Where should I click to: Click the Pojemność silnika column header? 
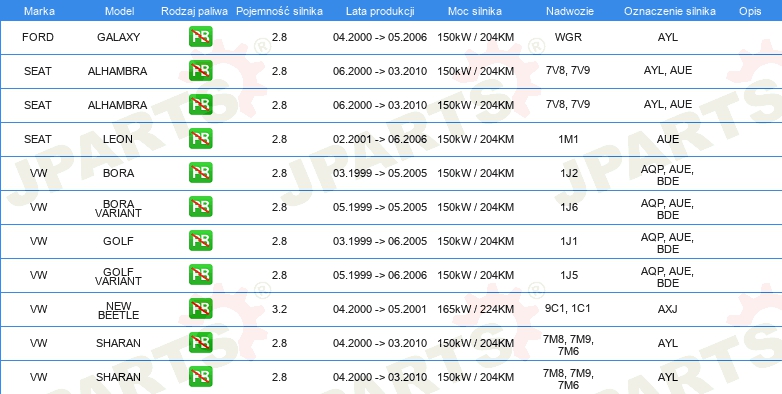279,11
